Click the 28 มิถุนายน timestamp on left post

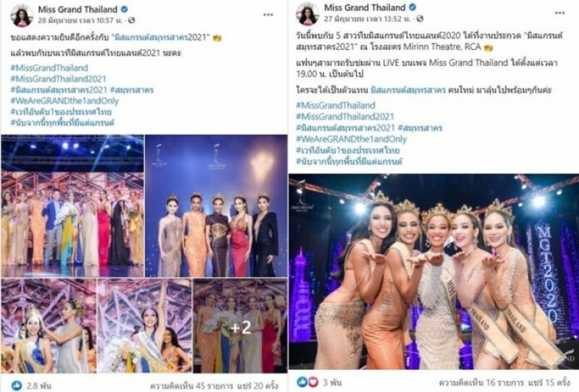80,20
